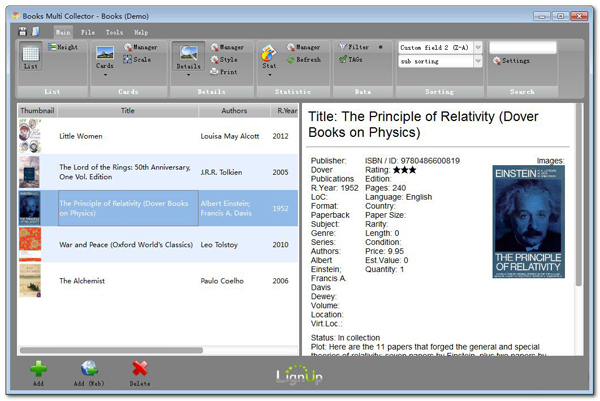The width and height of the screenshot is (600, 401).
Task: Open TAGs in the Data group
Action: (x=350, y=60)
